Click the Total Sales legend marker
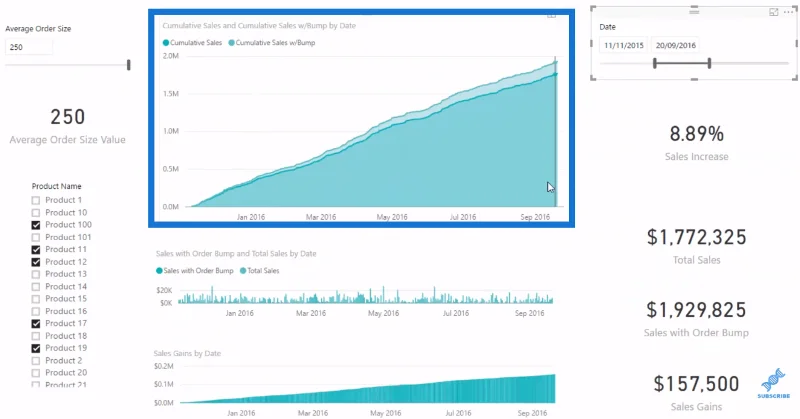800x419 pixels. (x=243, y=271)
